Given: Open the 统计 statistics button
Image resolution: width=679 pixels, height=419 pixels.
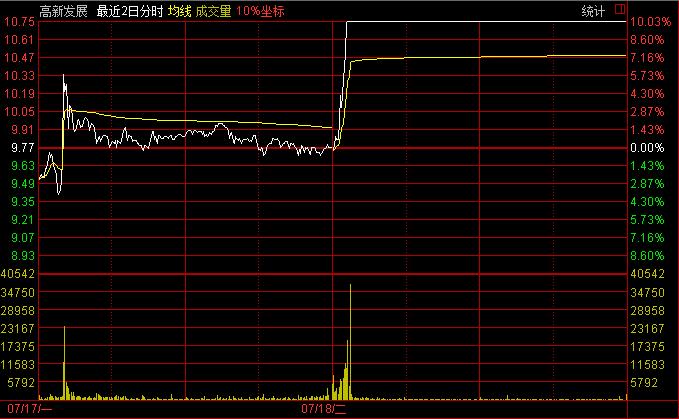Looking at the screenshot, I should tap(593, 11).
